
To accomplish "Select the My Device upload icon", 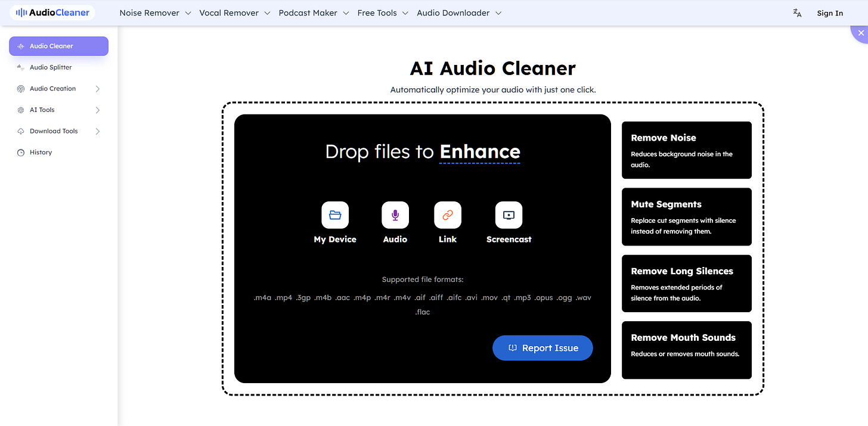I will pos(334,215).
